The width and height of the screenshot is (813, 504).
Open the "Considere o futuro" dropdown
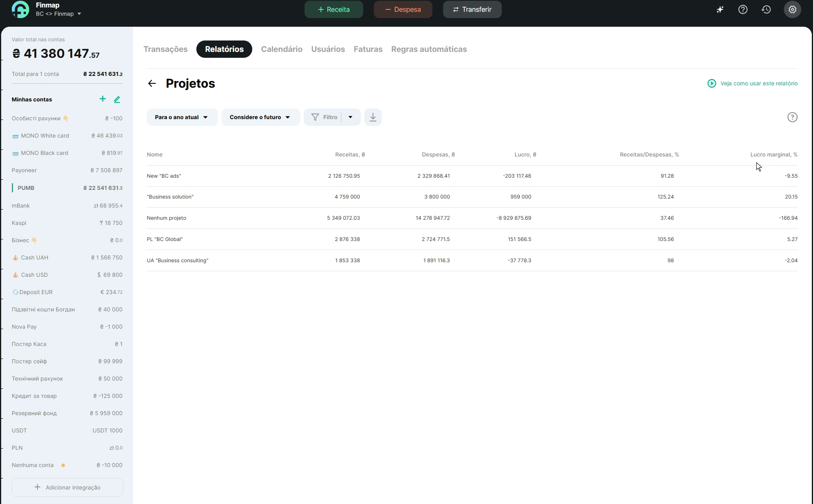click(261, 117)
